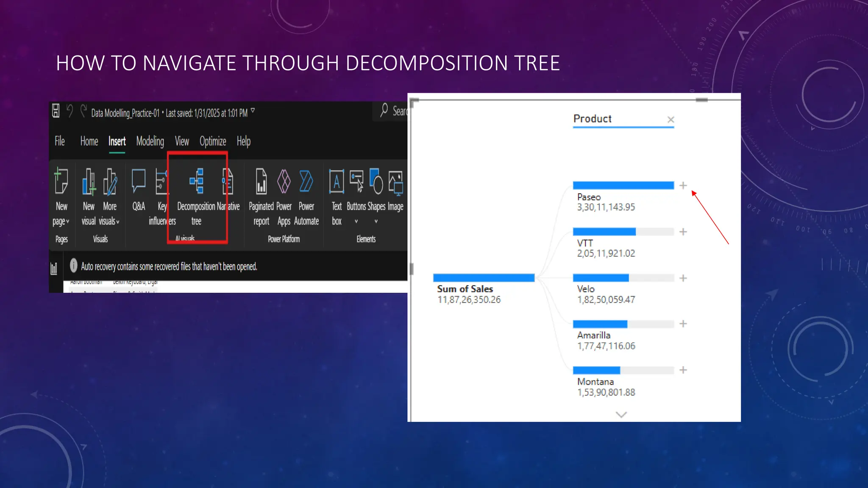Click the New page icon
The image size is (868, 488).
click(x=61, y=181)
